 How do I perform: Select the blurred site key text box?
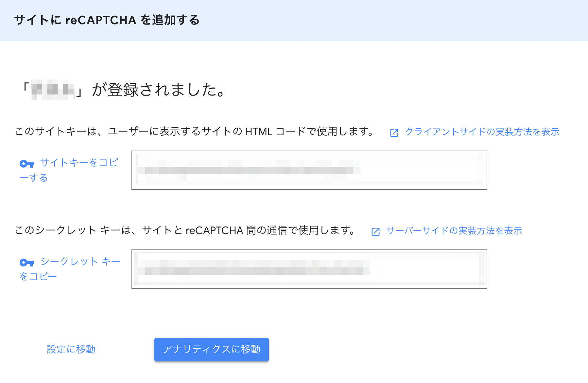point(309,170)
